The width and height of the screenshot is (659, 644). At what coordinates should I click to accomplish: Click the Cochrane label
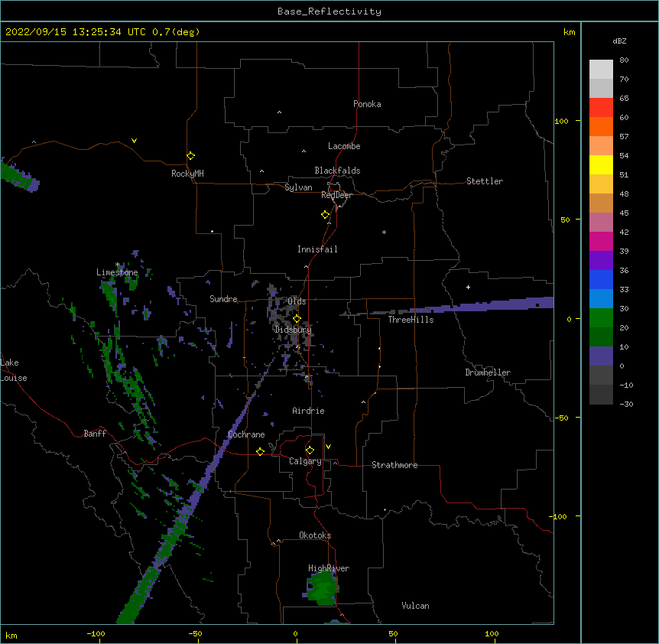[246, 434]
